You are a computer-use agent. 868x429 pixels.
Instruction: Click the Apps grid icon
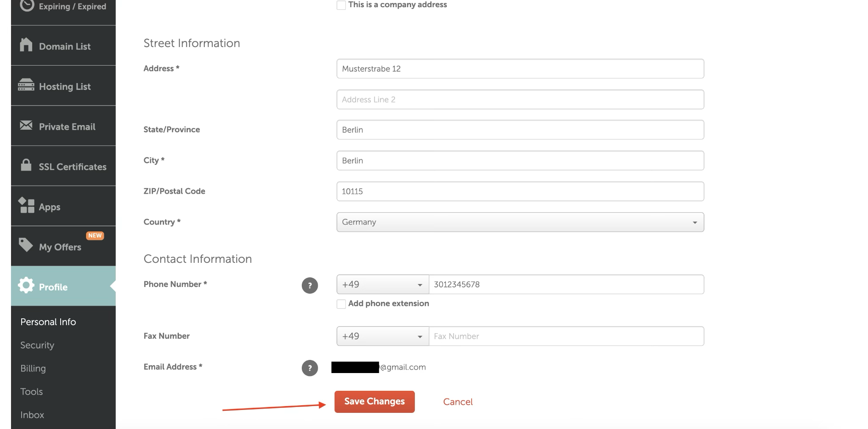[26, 206]
